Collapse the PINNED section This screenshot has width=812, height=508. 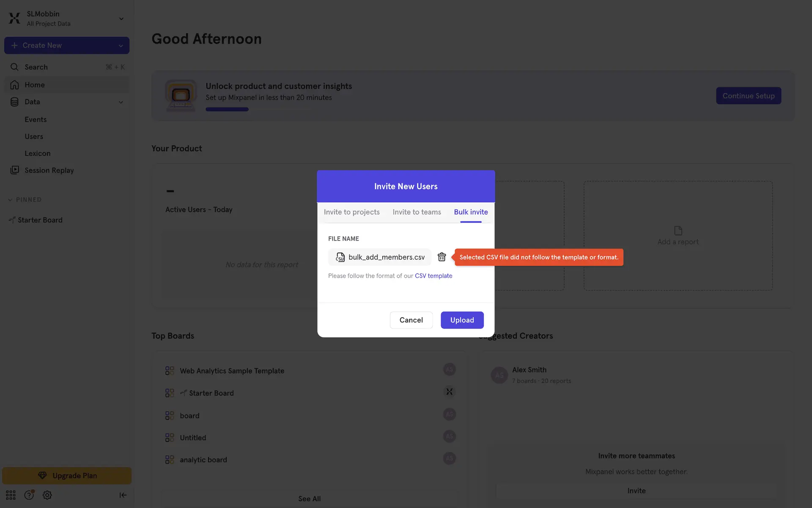pyautogui.click(x=10, y=200)
